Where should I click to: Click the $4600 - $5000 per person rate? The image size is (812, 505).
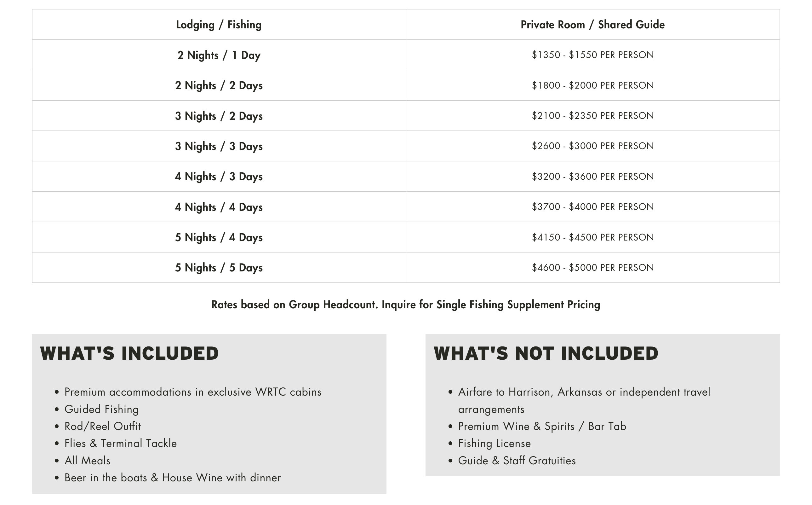click(592, 268)
